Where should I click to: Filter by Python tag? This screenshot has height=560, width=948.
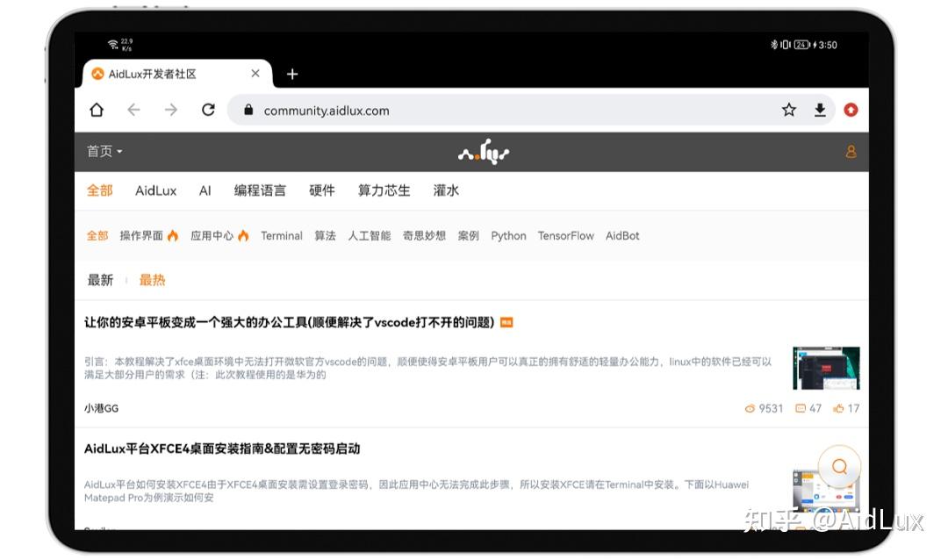508,236
